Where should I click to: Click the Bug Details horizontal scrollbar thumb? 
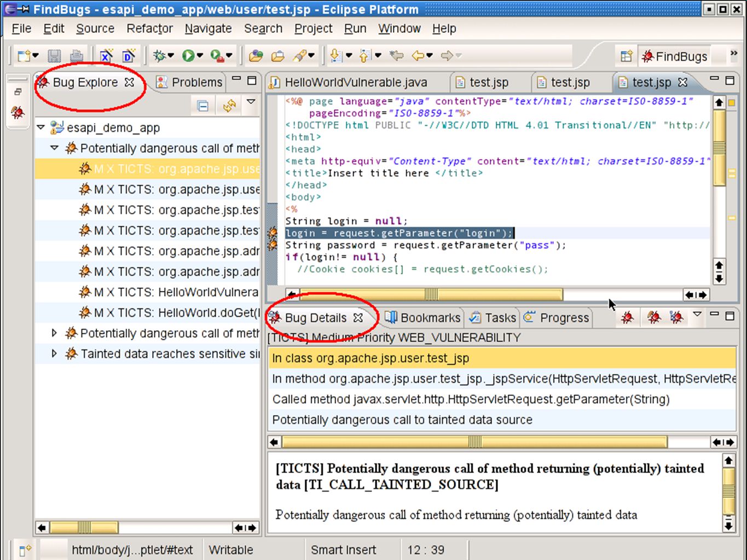pos(474,442)
